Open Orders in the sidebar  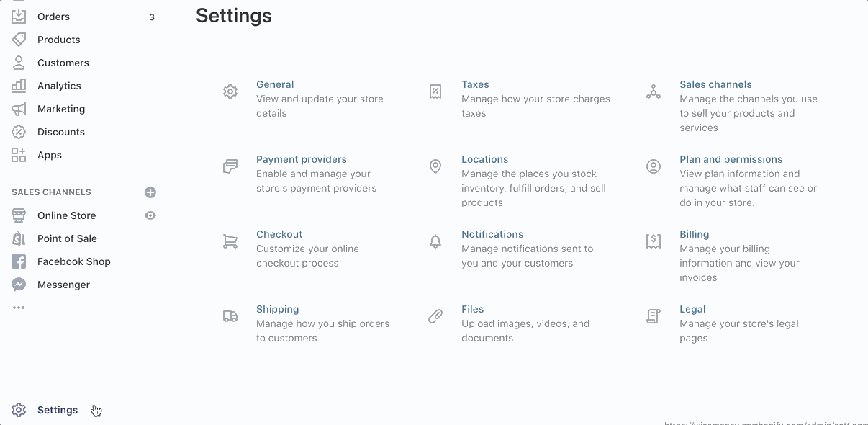pyautogui.click(x=54, y=17)
